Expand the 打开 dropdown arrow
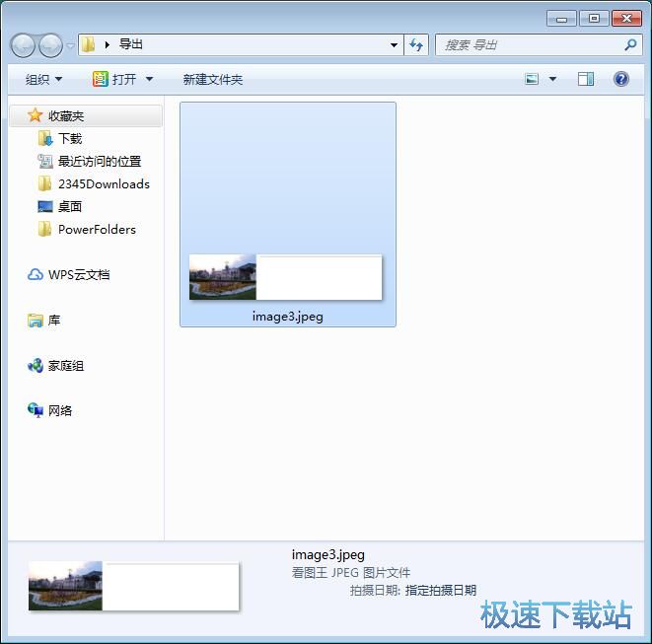The height and width of the screenshot is (644, 652). click(x=149, y=79)
